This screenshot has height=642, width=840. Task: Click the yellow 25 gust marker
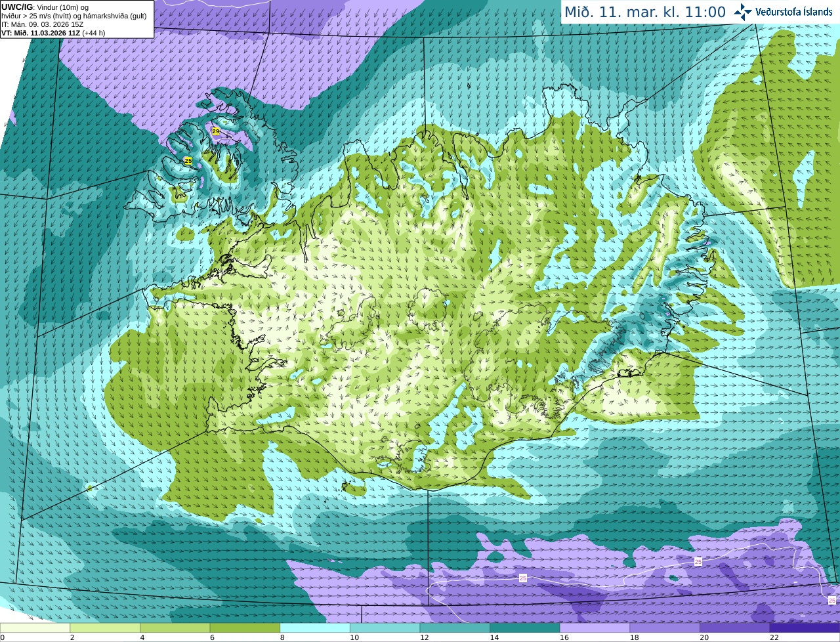(x=188, y=161)
